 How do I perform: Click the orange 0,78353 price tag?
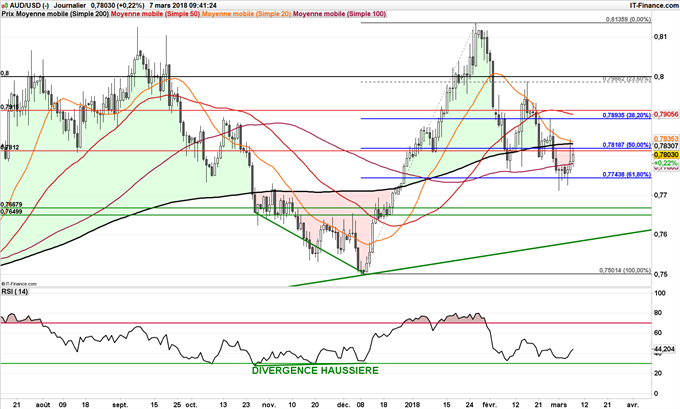click(666, 138)
